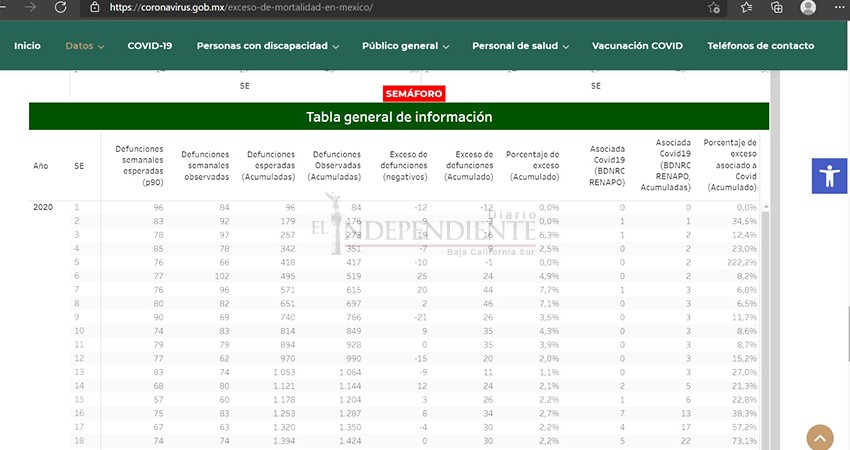Click Porcentaje de exceso asociado a Covid header
The image size is (850, 450).
click(731, 165)
